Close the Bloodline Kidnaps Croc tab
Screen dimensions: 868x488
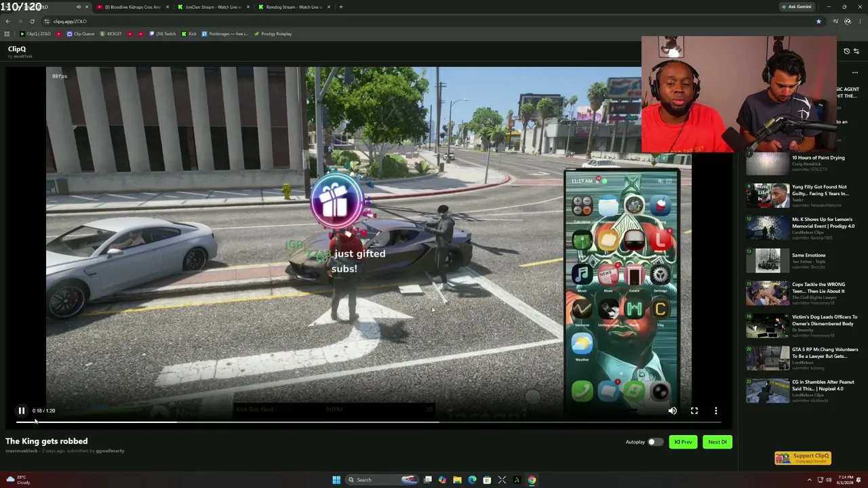pos(167,7)
